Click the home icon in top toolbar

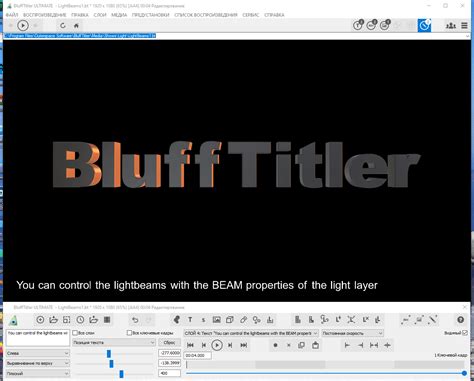click(76, 25)
